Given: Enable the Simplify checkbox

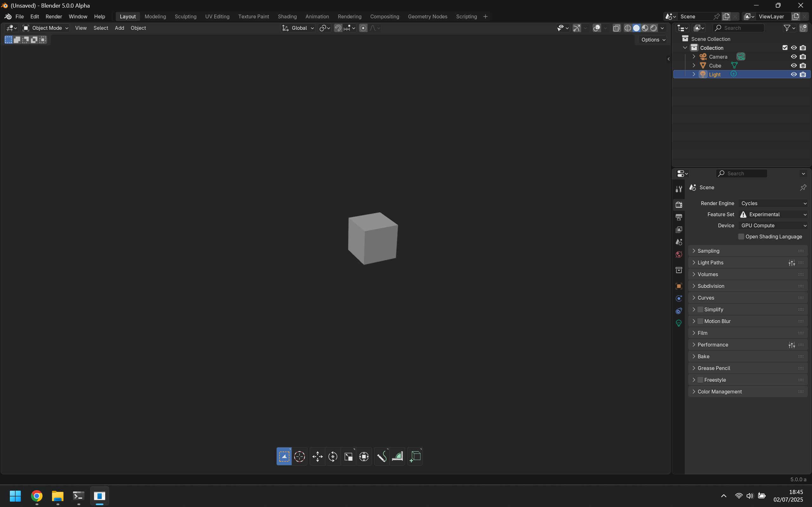Looking at the screenshot, I should [700, 309].
